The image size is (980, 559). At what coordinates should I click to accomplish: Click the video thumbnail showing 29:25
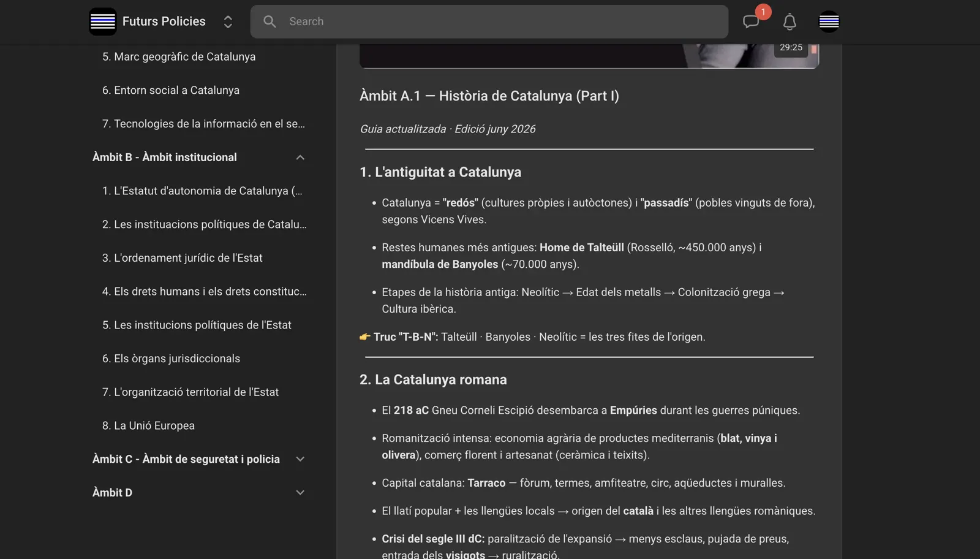(x=589, y=56)
